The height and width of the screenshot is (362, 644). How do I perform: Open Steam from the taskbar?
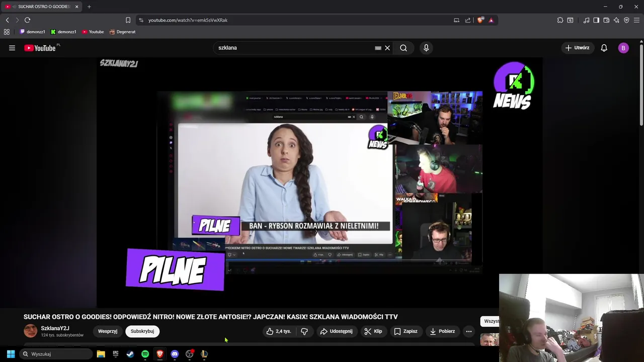click(130, 354)
